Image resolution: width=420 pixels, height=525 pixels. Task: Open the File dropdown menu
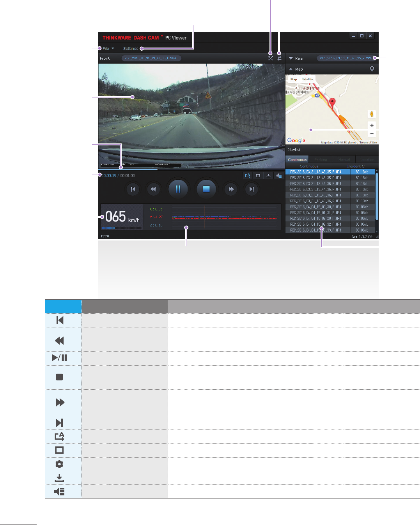pyautogui.click(x=108, y=48)
